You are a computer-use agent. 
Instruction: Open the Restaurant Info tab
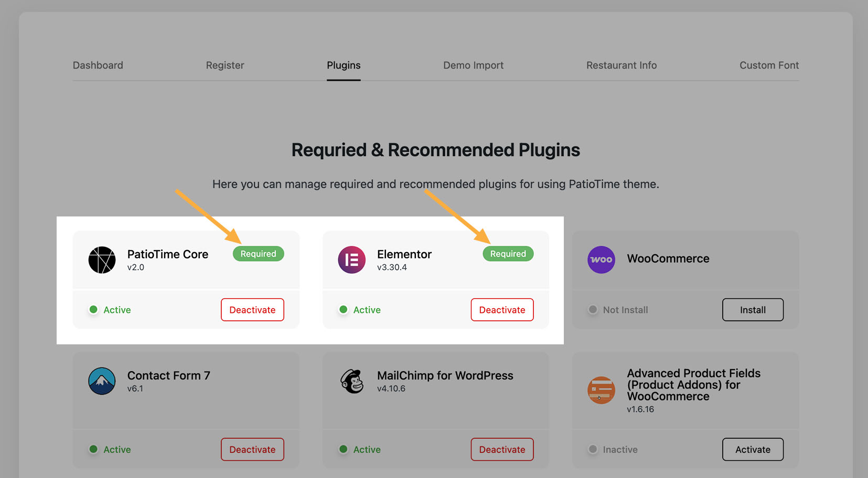[x=621, y=66]
